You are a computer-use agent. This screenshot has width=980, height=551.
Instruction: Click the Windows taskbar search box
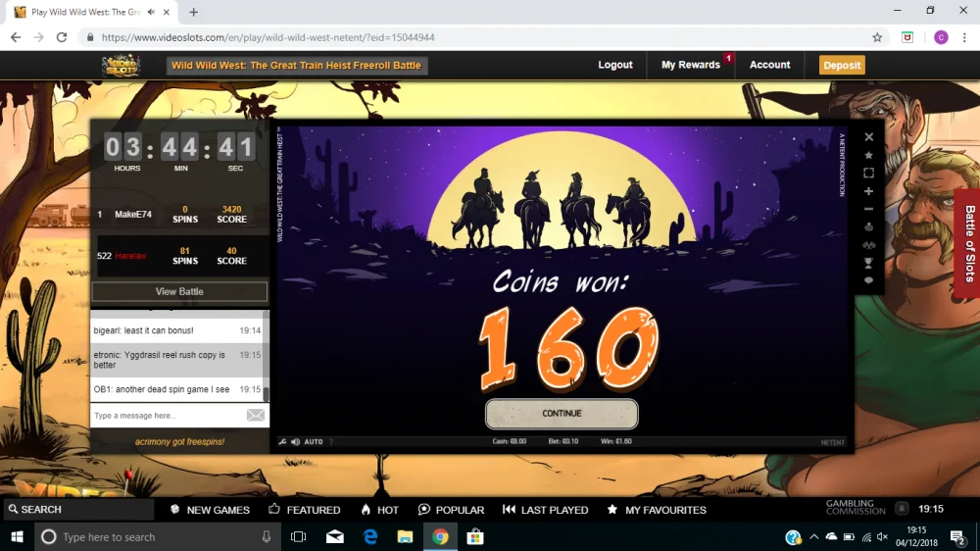[x=156, y=537]
